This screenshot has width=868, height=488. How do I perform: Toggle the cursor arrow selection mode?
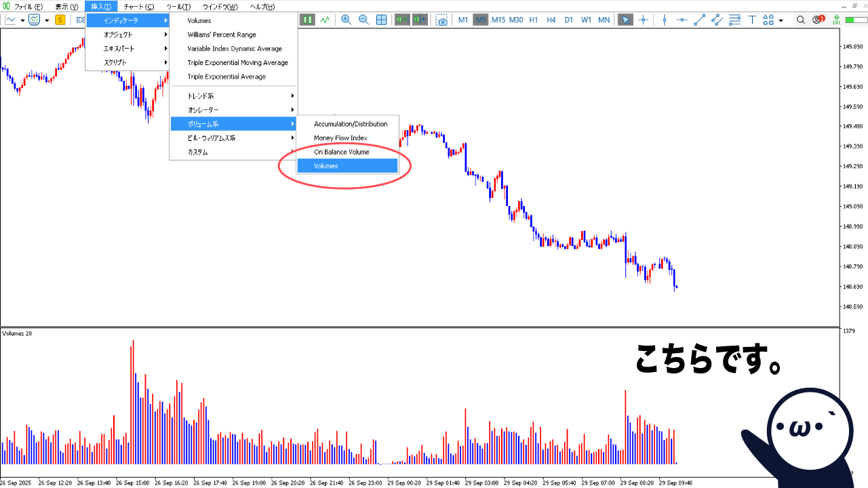click(625, 20)
